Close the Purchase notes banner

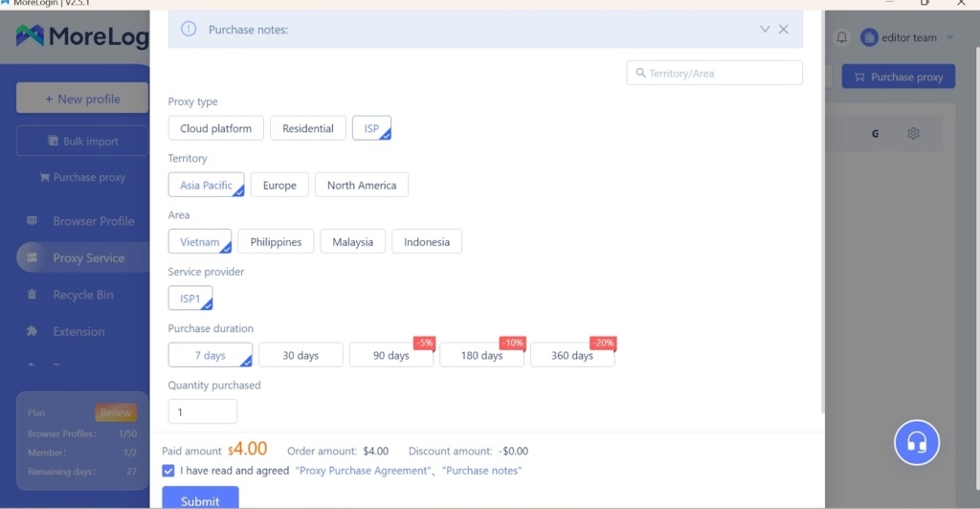(784, 30)
